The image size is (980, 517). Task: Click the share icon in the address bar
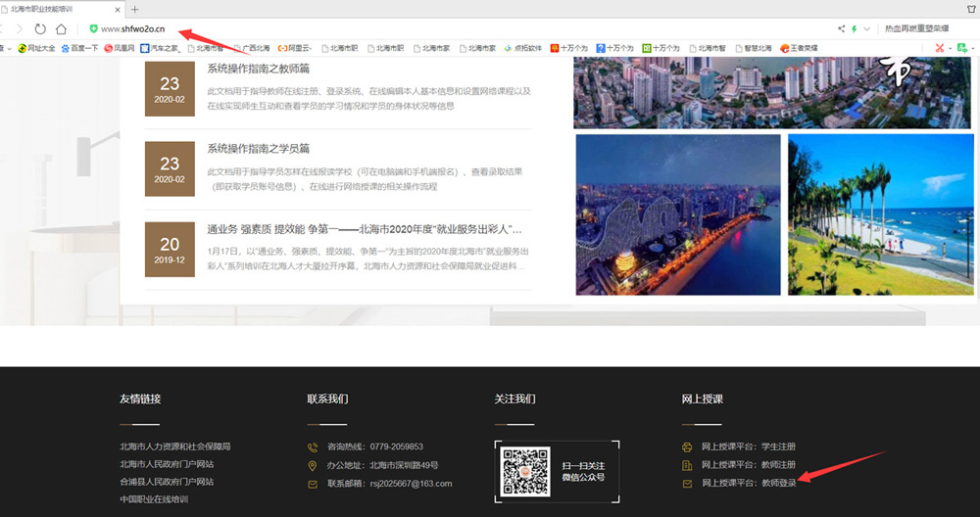click(841, 28)
